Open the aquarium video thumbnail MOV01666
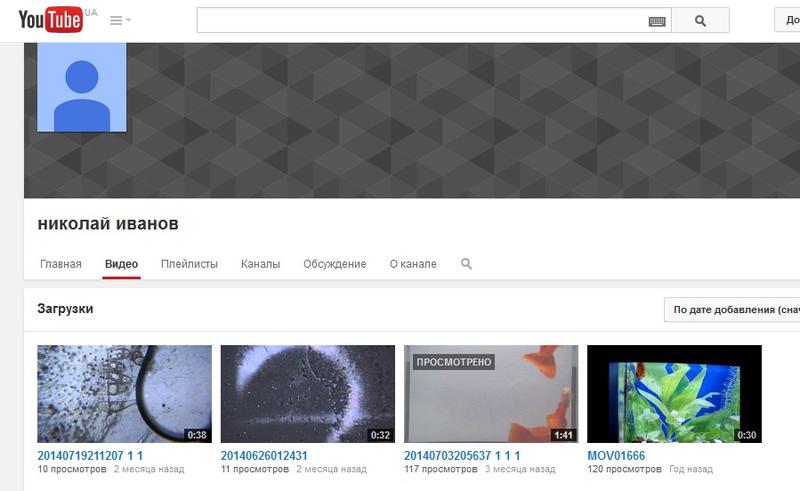The width and height of the screenshot is (800, 491). click(x=674, y=394)
